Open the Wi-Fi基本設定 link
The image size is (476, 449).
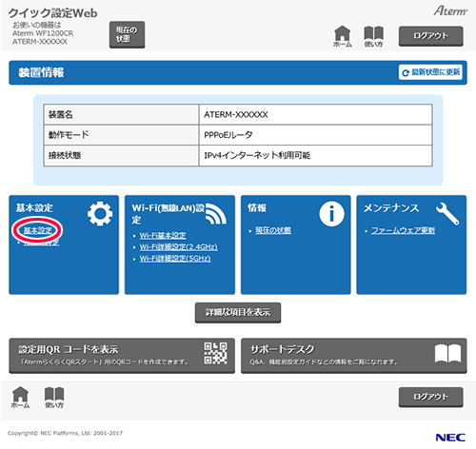163,235
